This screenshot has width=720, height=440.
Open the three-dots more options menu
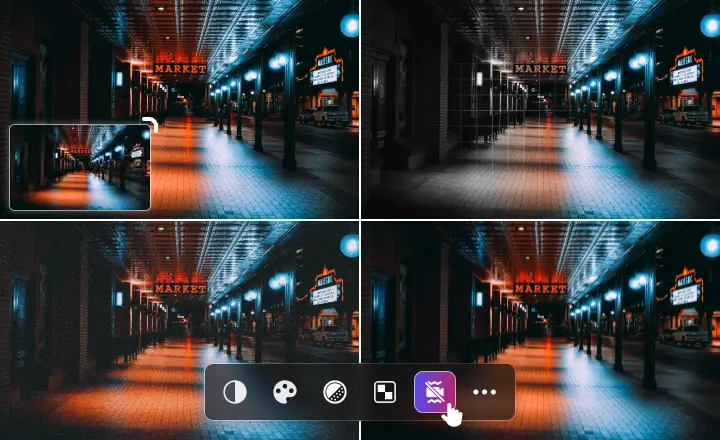pyautogui.click(x=485, y=392)
